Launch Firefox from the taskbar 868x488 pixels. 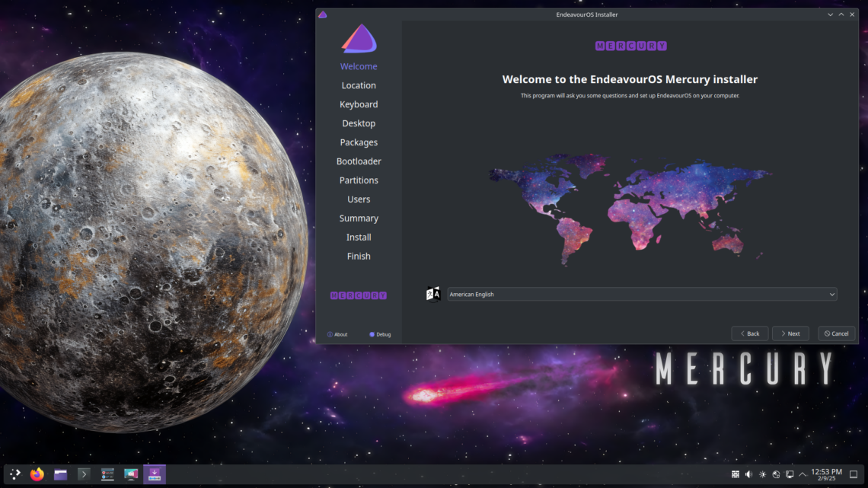37,474
